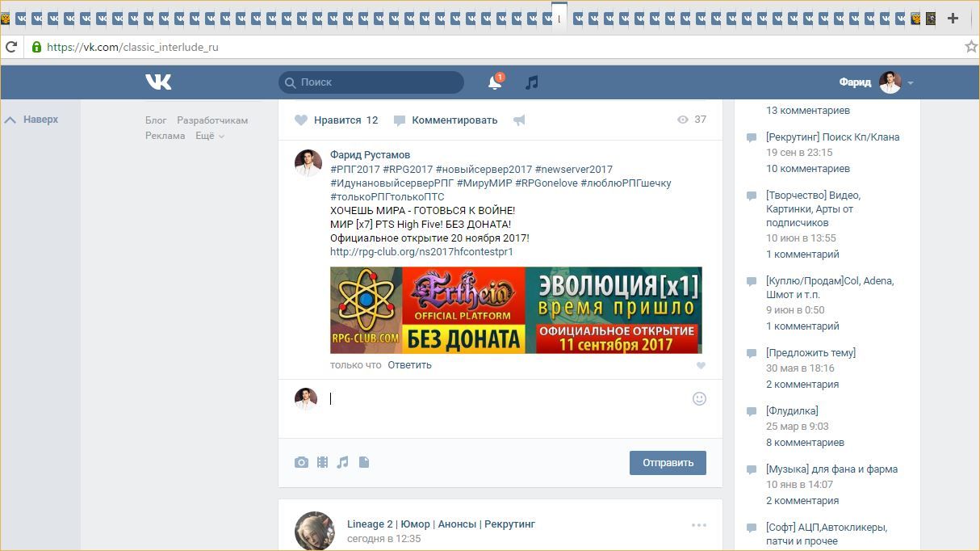This screenshot has width=980, height=551.
Task: Like the comment with small heart icon
Action: click(701, 366)
